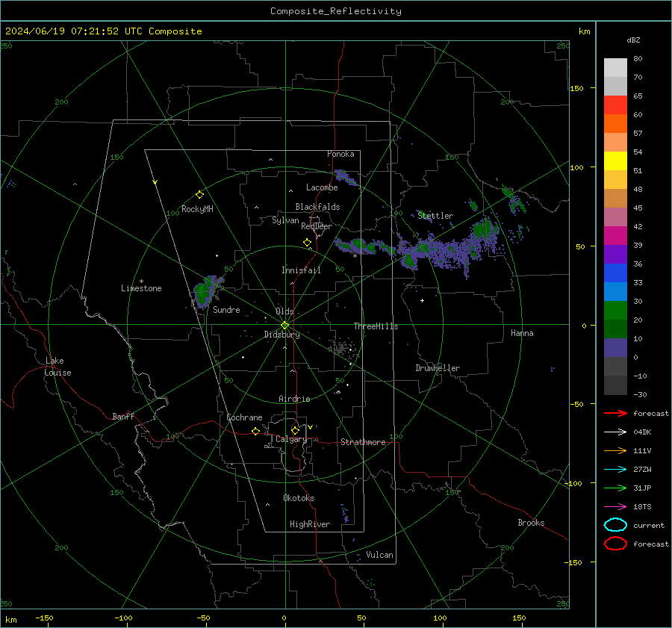Click the Stettler town label
Image resolution: width=672 pixels, height=628 pixels.
tap(435, 216)
